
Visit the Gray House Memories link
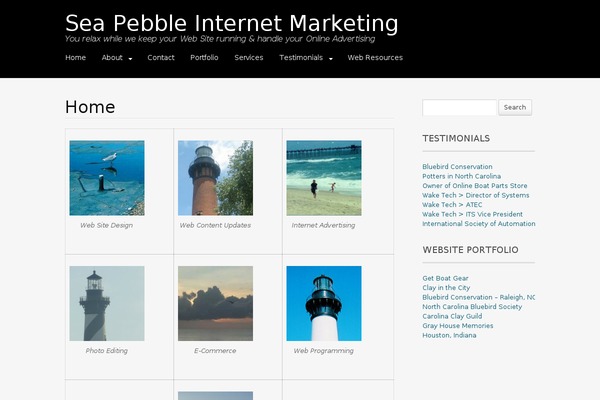458,326
